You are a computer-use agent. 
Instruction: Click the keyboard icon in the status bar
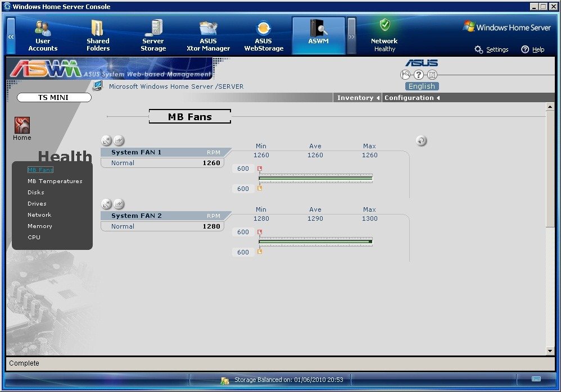(x=536, y=379)
